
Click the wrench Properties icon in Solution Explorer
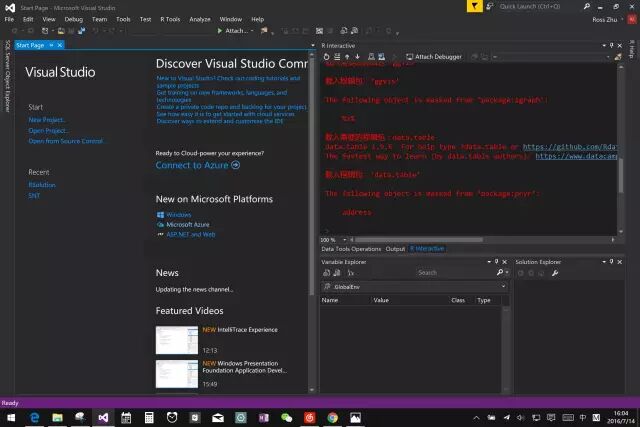click(555, 273)
